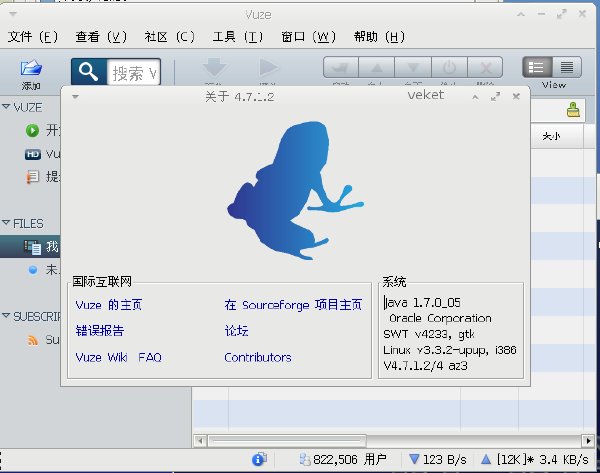Switch to the compact rows View mode
The image size is (600, 473).
(567, 67)
